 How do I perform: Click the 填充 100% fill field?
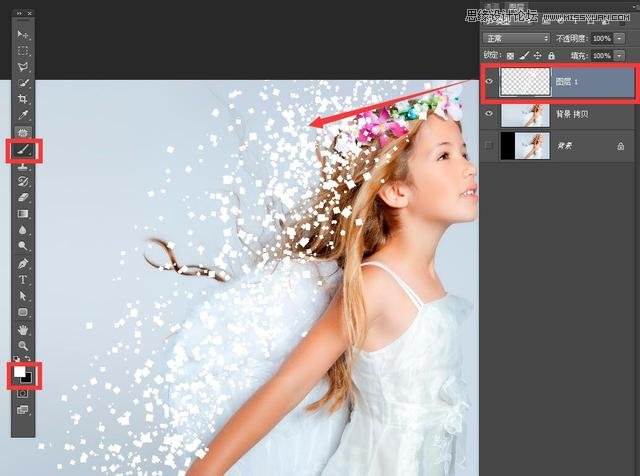pos(601,56)
